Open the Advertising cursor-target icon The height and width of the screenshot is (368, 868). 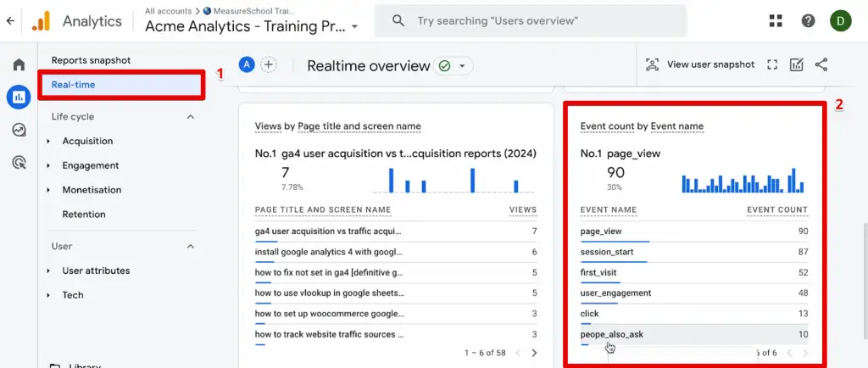pos(19,163)
